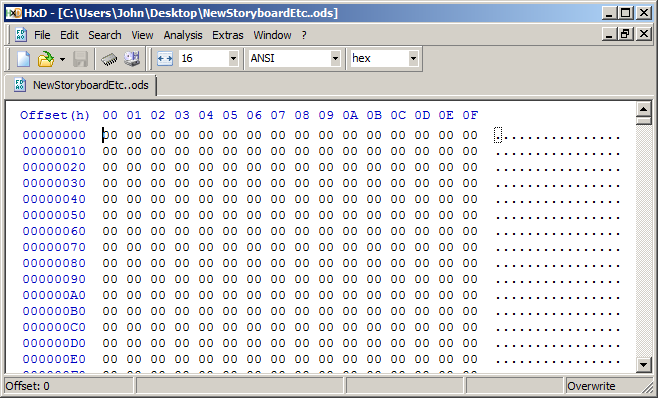This screenshot has width=658, height=398.
Task: Click the New file icon
Action: coord(23,59)
